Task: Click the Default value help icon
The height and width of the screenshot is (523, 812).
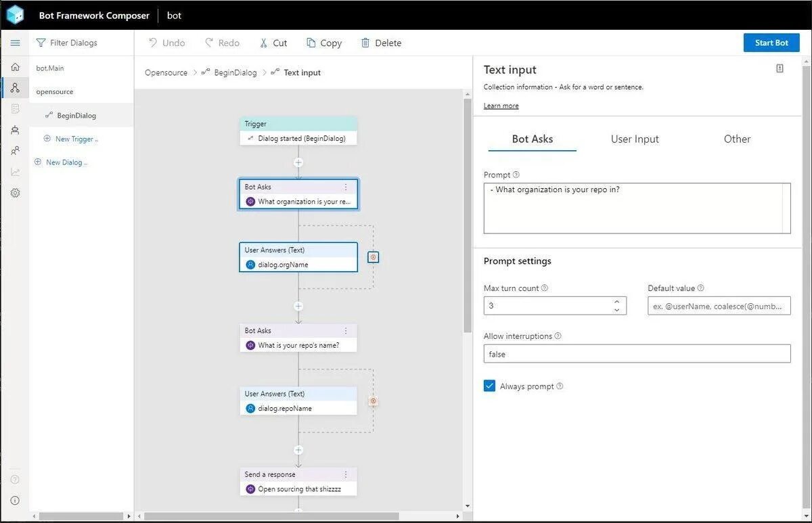Action: [700, 288]
